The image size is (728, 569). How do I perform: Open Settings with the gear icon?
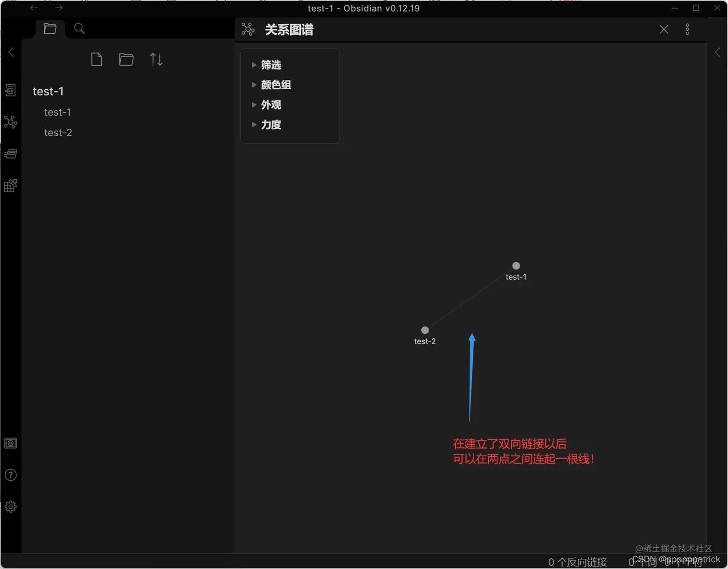click(11, 506)
